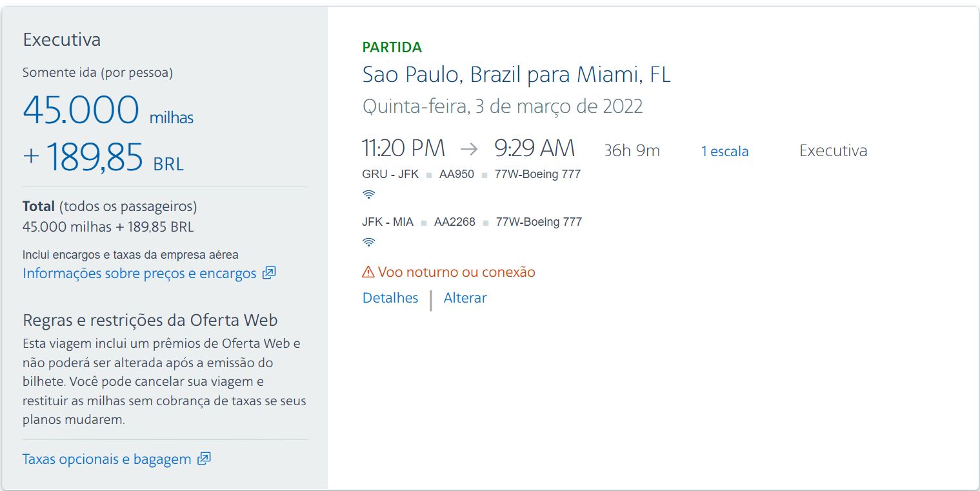Image resolution: width=980 pixels, height=491 pixels.
Task: Click Wi-Fi icon under JFK - MIA flight
Action: [368, 242]
